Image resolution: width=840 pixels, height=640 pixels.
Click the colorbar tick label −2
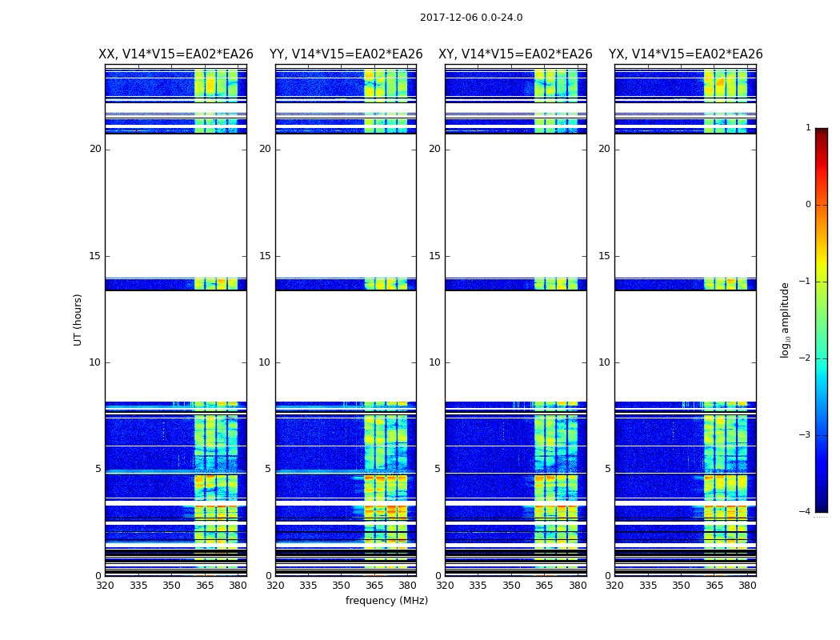click(x=805, y=358)
